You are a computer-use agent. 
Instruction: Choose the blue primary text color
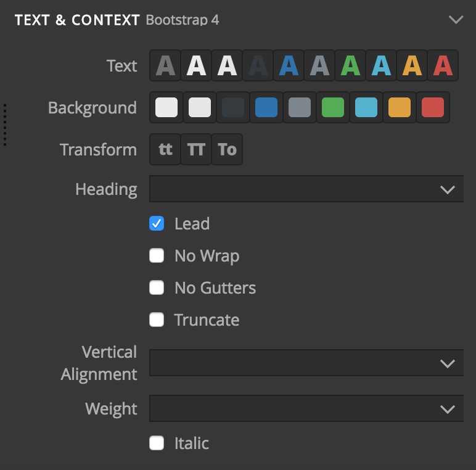289,65
